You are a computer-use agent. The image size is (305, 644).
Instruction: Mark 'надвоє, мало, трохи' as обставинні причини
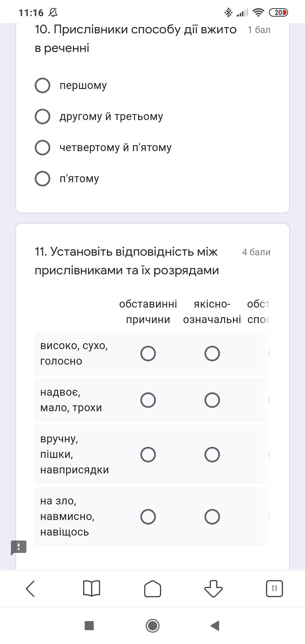coord(148,400)
